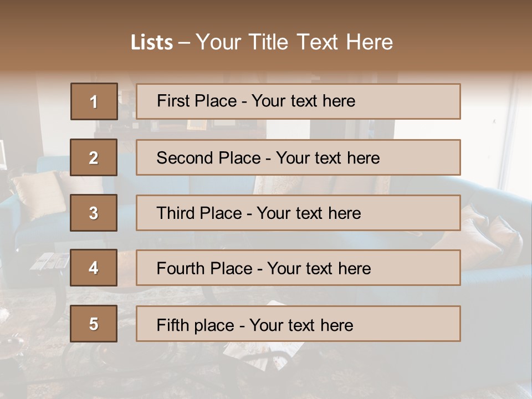Click the number 1 box
Screen dimensions: 532x399
[x=94, y=101]
